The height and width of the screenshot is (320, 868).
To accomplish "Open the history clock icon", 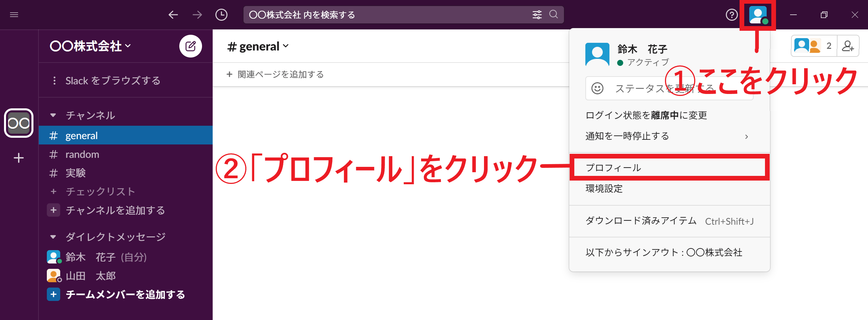I will coord(221,15).
